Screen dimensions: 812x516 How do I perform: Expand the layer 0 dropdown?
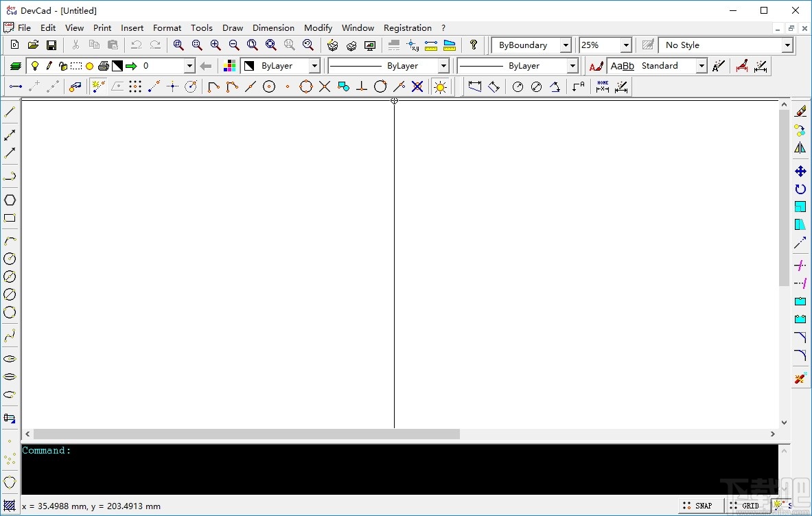point(189,66)
